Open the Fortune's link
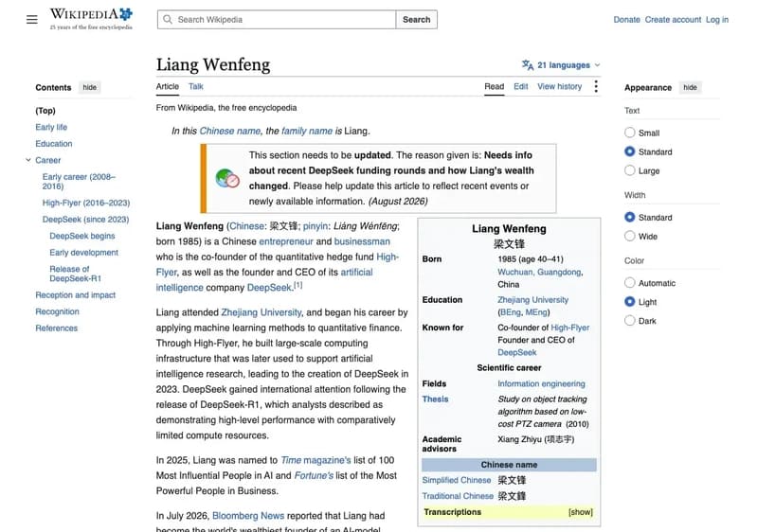The image size is (757, 532). [x=314, y=475]
